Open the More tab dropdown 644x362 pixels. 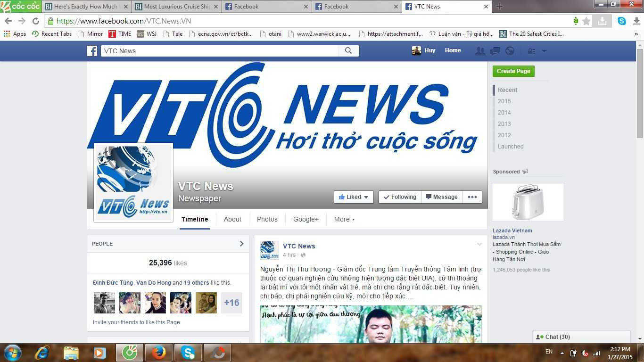(x=344, y=219)
